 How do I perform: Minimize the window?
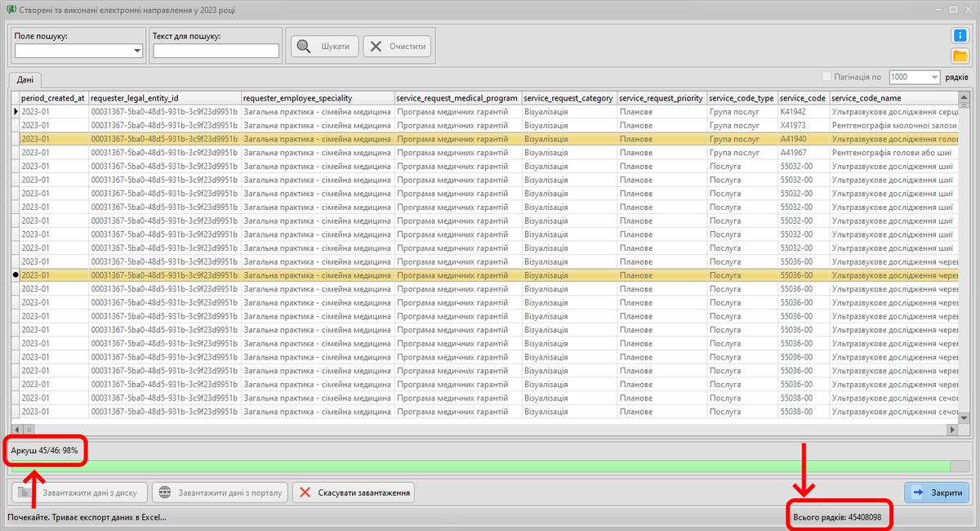pos(938,9)
